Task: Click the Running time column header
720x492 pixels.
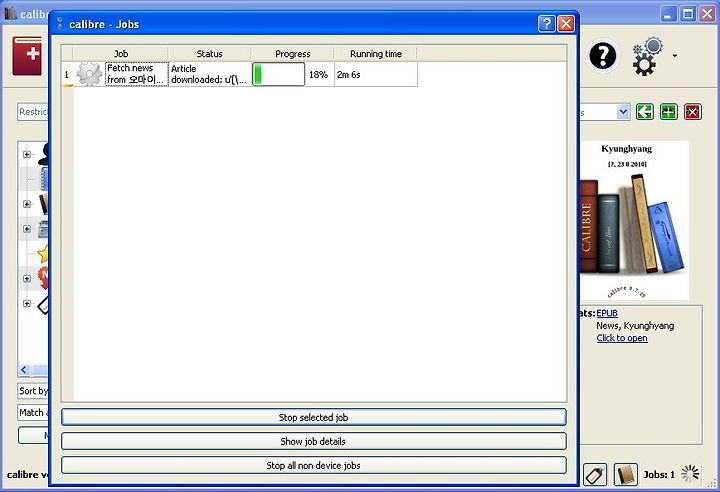Action: click(376, 54)
